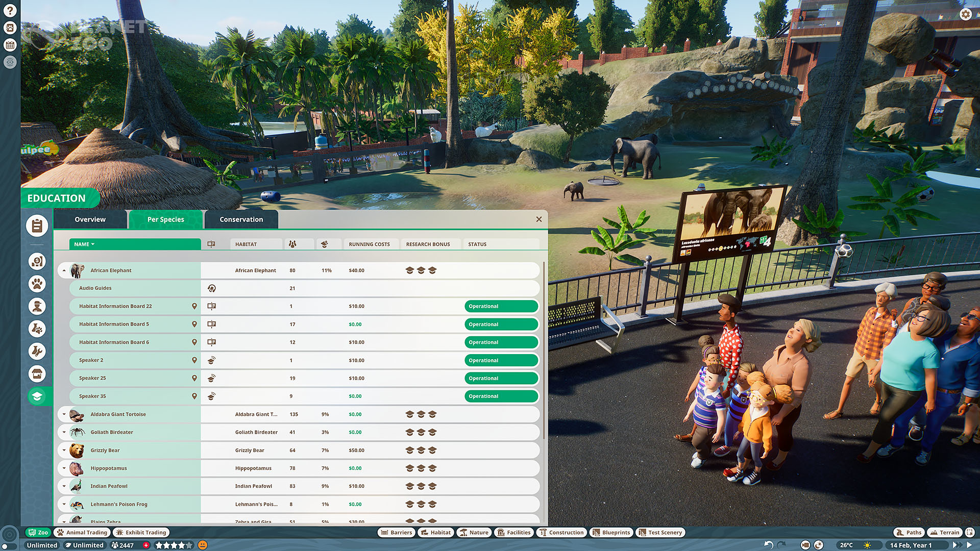Click the Habitat build button
This screenshot has width=980, height=551.
coord(436,532)
